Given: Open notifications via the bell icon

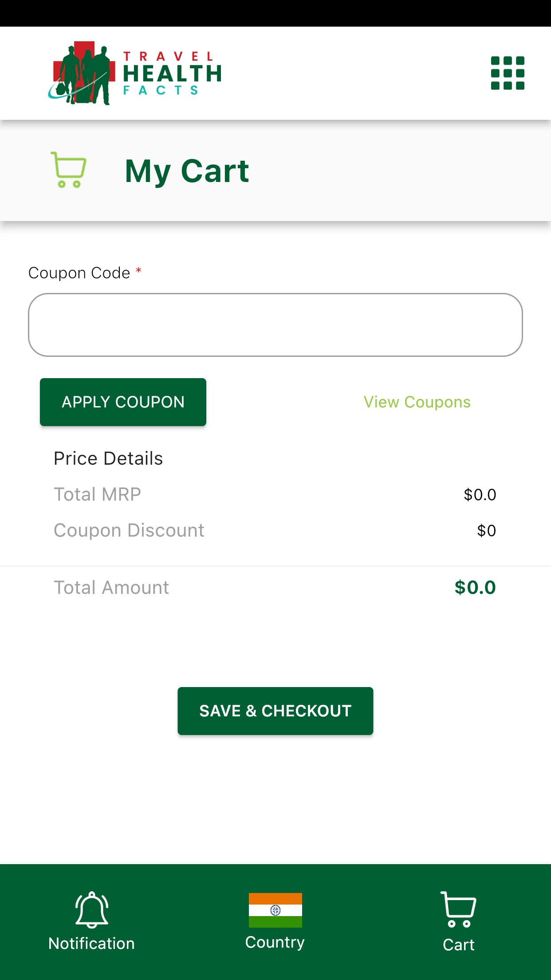Looking at the screenshot, I should pos(92,910).
